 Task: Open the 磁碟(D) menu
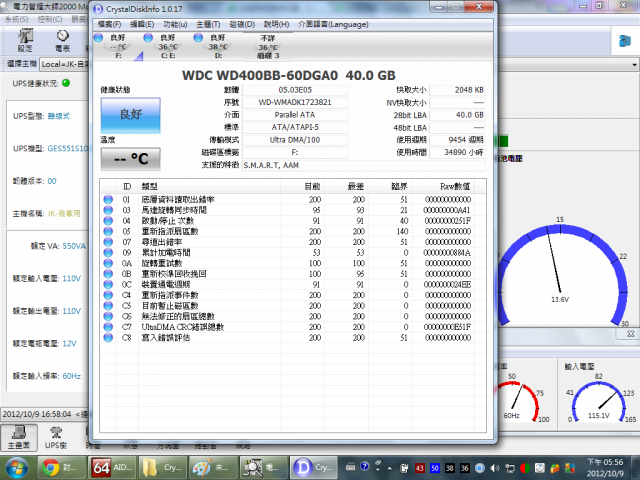(242, 24)
